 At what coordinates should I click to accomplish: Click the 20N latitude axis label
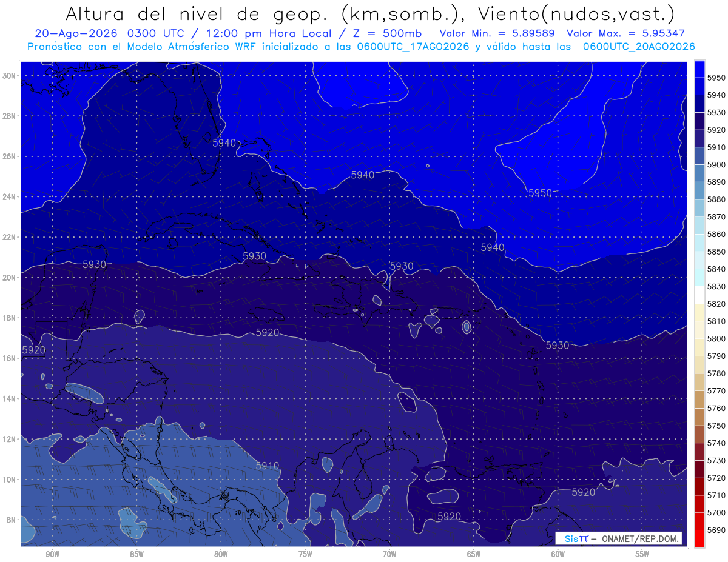10,278
